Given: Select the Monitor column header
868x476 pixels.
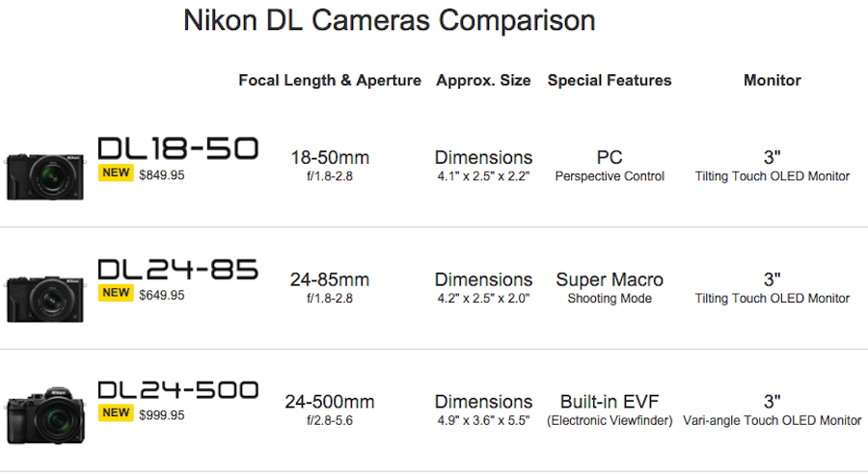Looking at the screenshot, I should (x=773, y=81).
